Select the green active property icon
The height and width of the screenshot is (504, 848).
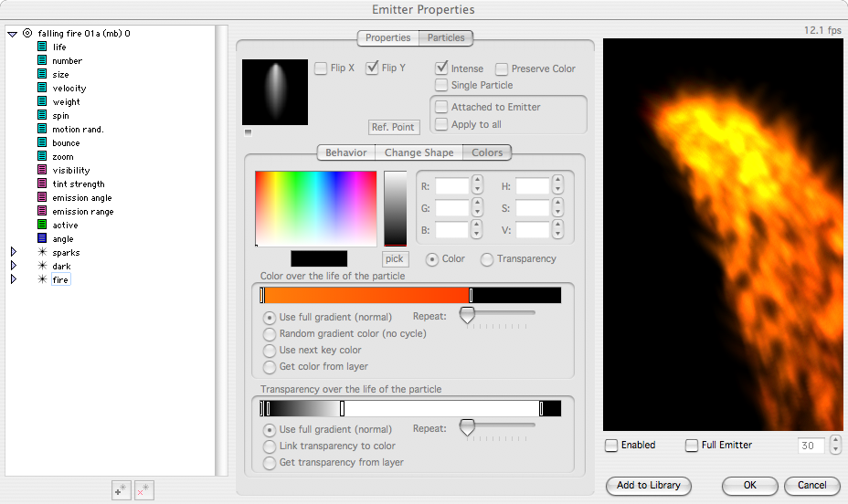click(42, 225)
